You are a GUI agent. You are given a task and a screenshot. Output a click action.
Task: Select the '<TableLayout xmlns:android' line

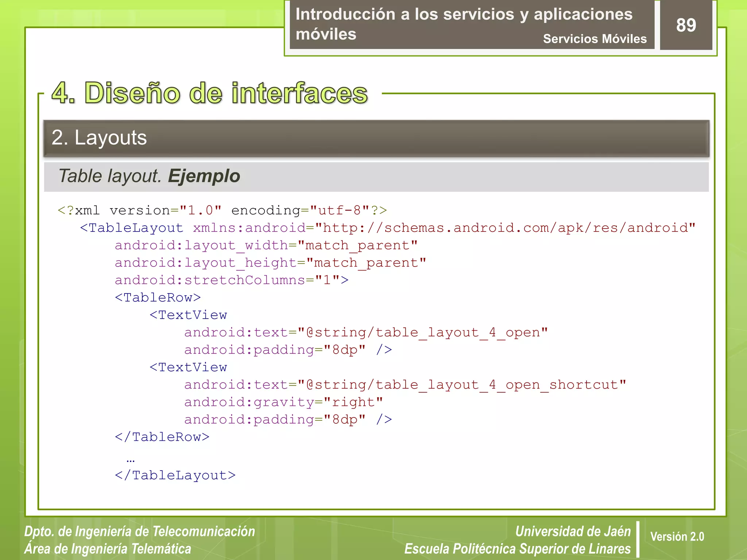pyautogui.click(x=388, y=228)
